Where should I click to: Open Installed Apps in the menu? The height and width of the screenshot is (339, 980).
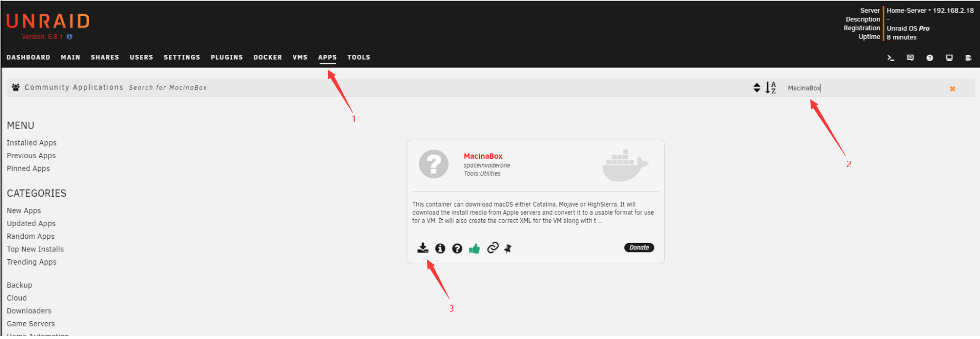[32, 143]
